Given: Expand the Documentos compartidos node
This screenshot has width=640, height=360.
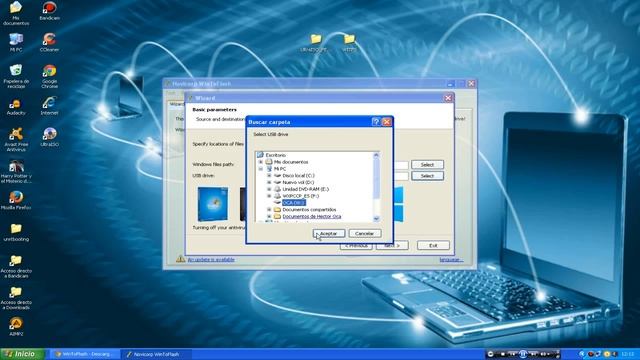Looking at the screenshot, I should [x=269, y=209].
